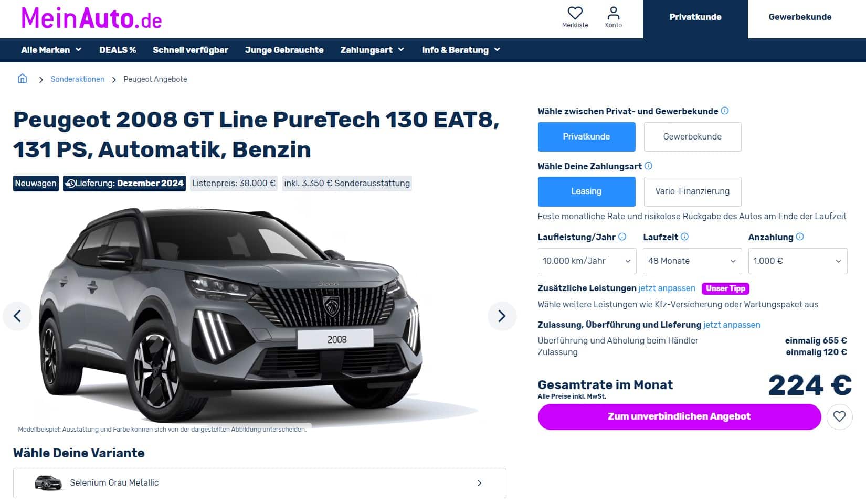Image resolution: width=866 pixels, height=504 pixels.
Task: Click the delivery clock icon in Lieferung badge
Action: pos(70,184)
